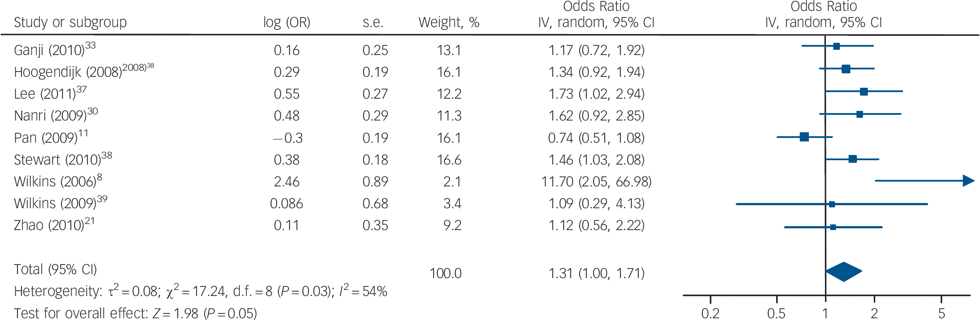Image resolution: width=980 pixels, height=320 pixels.
Task: Click the Ganji (2010) point estimate square
Action: pos(836,46)
